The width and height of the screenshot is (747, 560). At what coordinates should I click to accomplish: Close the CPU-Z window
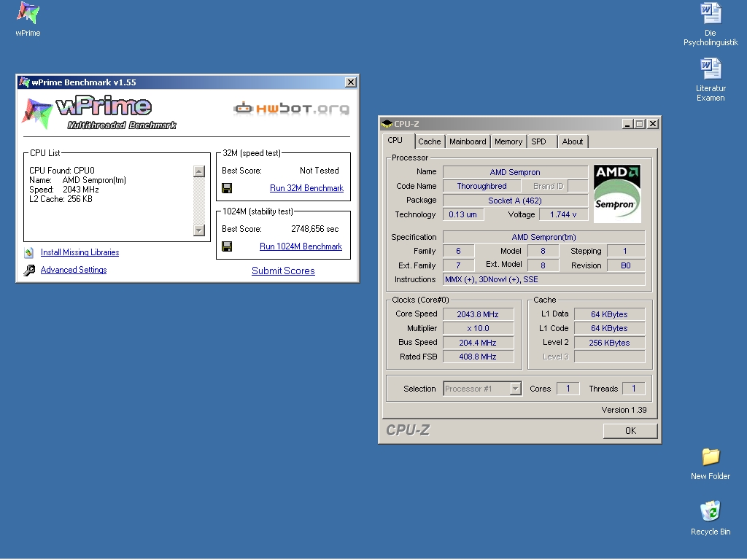coord(653,124)
